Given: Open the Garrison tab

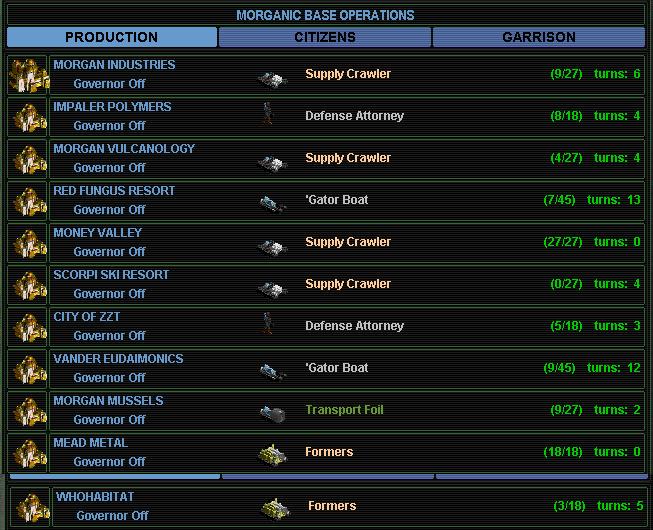Looking at the screenshot, I should click(539, 37).
